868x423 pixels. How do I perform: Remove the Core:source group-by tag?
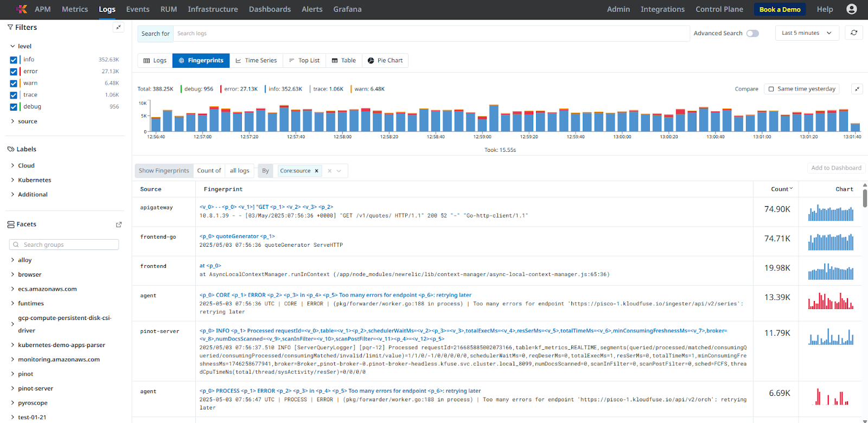pos(317,171)
